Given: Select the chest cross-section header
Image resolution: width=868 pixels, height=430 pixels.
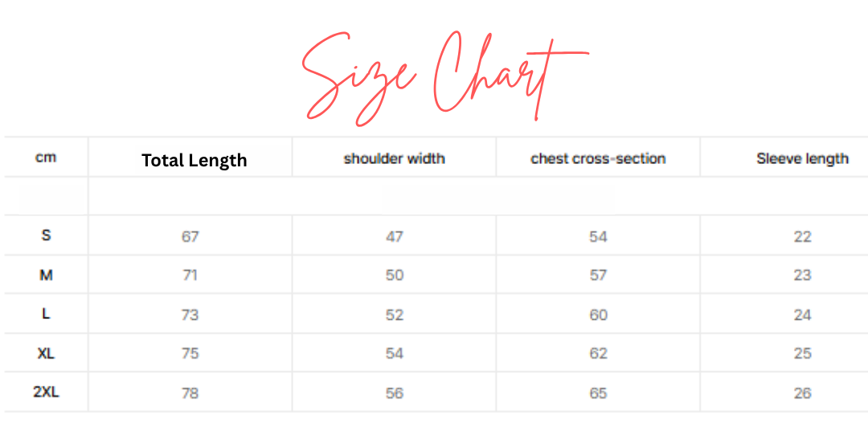Looking at the screenshot, I should pos(598,159).
